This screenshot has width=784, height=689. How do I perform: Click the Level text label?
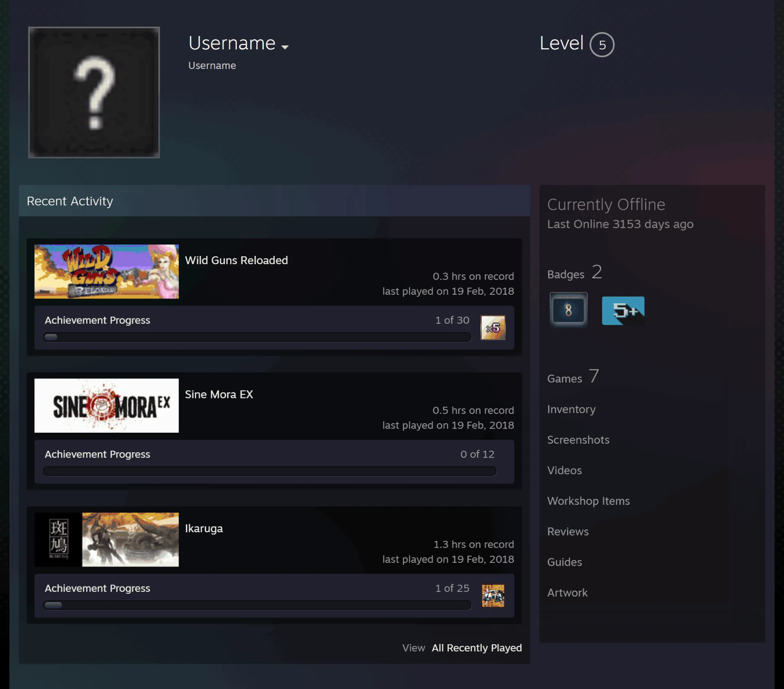coord(561,43)
